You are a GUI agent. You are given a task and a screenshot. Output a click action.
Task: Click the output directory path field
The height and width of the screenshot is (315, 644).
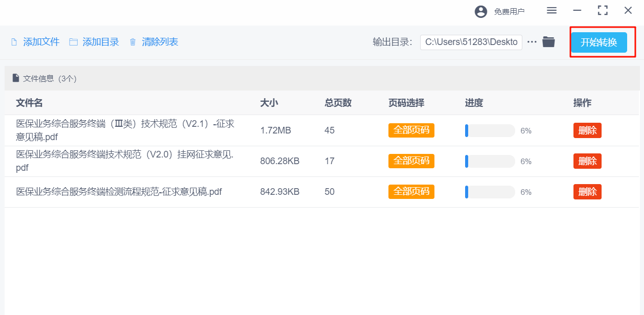click(x=471, y=42)
